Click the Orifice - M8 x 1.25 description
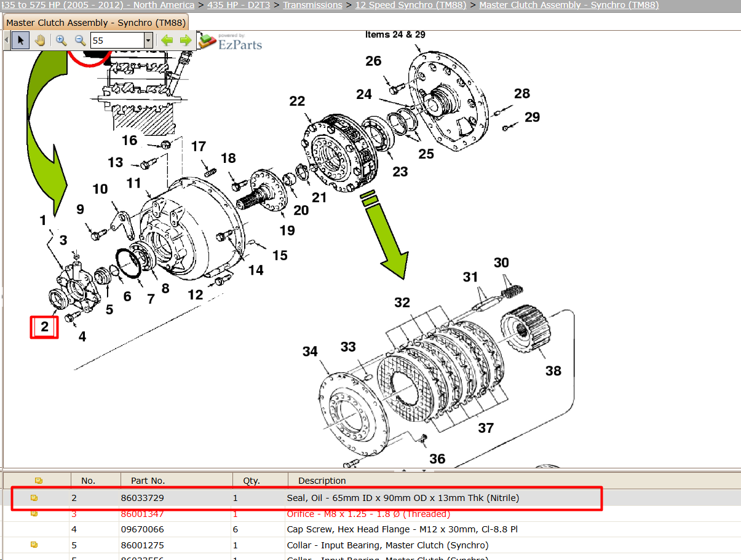 point(368,514)
